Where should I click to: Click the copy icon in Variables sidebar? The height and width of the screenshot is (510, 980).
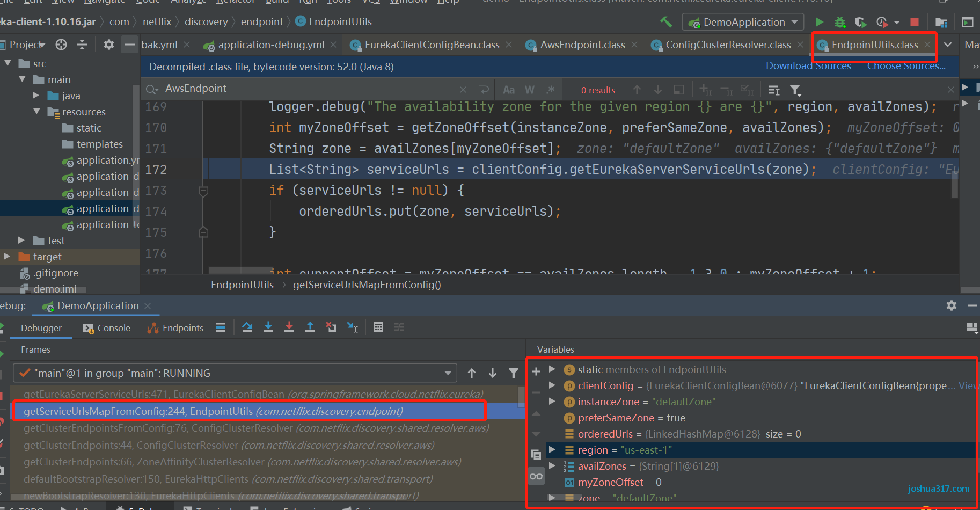coord(536,455)
